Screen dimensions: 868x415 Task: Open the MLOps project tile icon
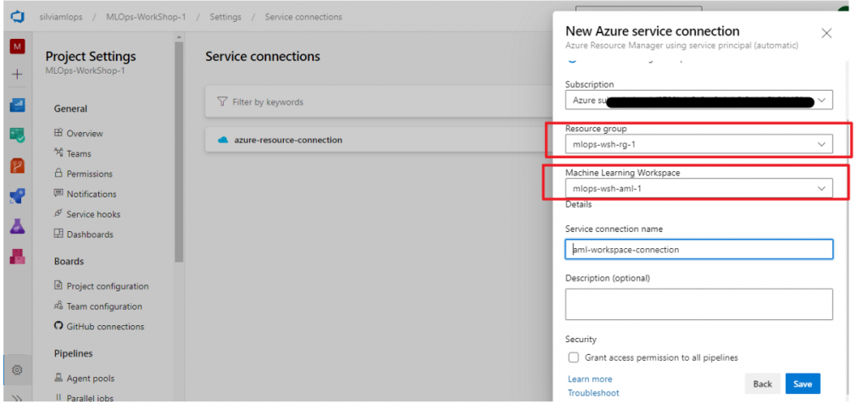[17, 47]
